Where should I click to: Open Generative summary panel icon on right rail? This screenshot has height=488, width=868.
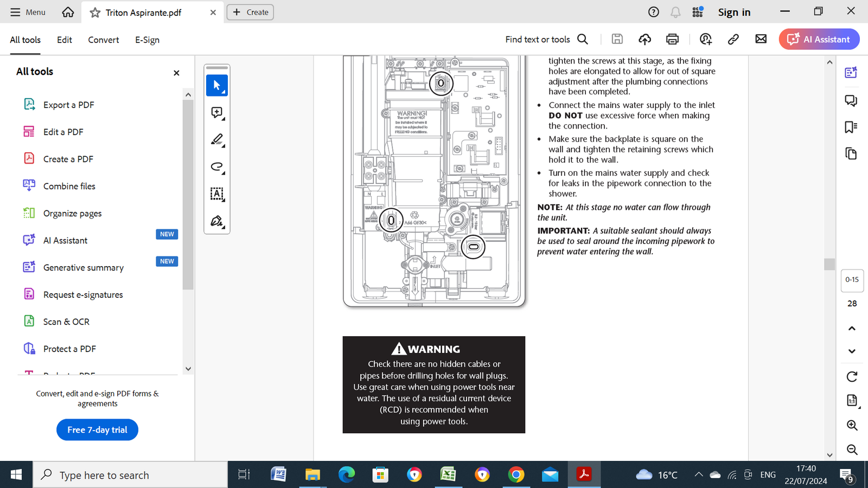(x=851, y=72)
